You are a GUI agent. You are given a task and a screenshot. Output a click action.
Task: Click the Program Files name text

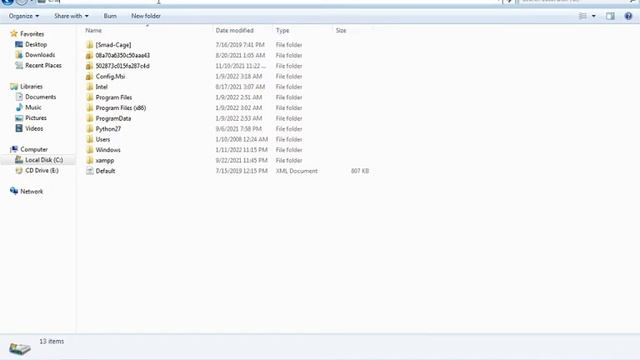(x=114, y=97)
